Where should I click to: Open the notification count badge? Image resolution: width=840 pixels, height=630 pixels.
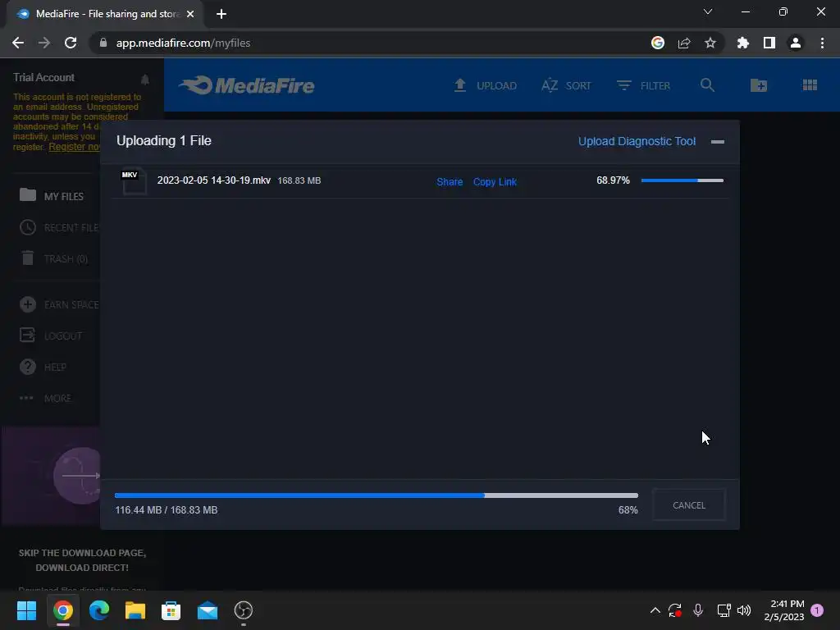pos(817,610)
